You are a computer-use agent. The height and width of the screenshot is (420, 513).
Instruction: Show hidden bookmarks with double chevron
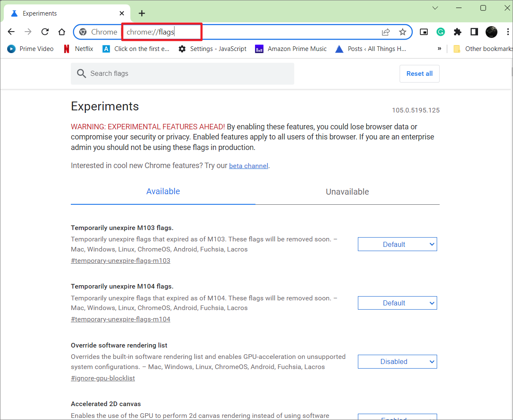(x=439, y=49)
